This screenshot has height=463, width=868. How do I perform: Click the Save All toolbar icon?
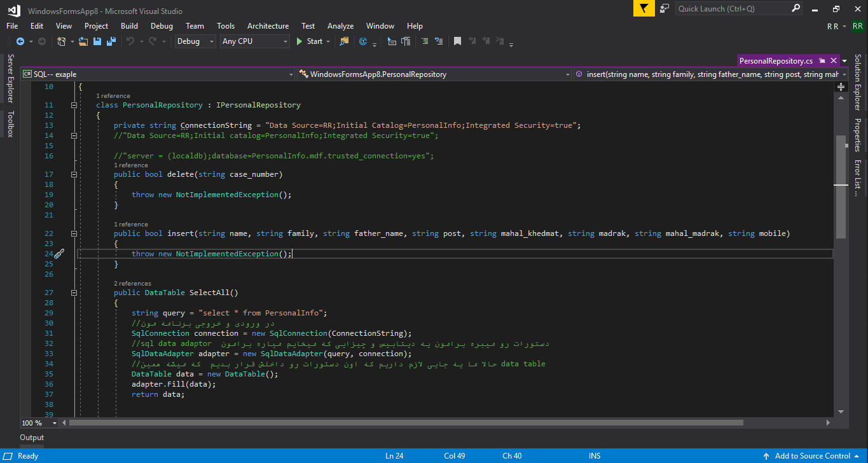pos(111,41)
